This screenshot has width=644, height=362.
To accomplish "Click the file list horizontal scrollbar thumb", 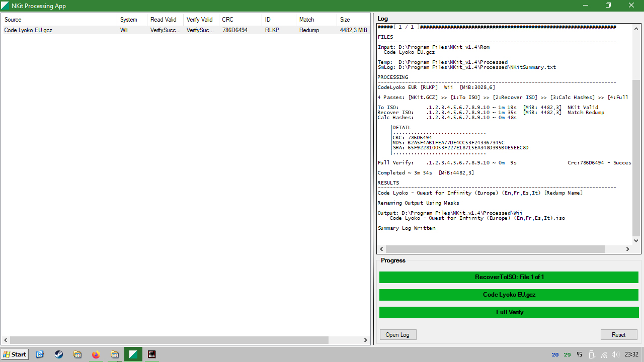I will coord(169,340).
